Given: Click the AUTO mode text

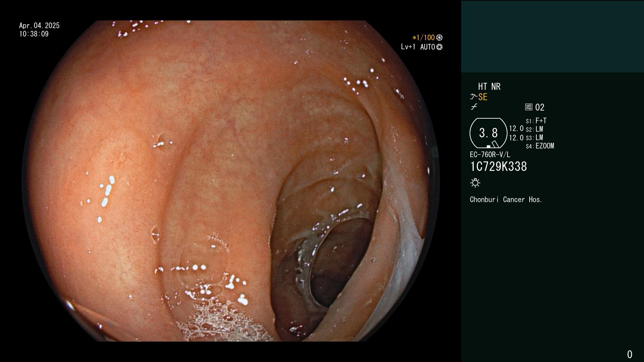Looking at the screenshot, I should click(428, 47).
